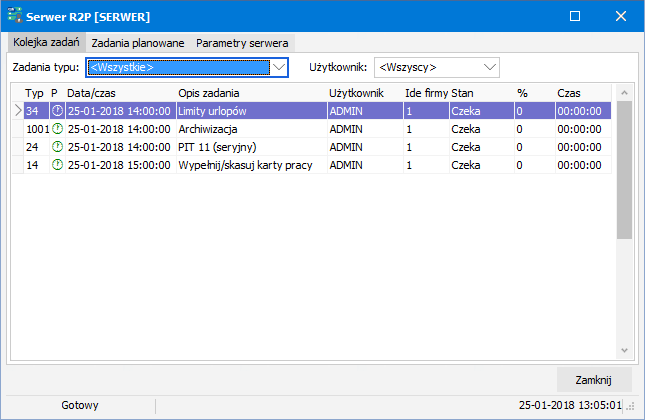Open the Parametry serwera tab
645x420 pixels.
click(242, 44)
